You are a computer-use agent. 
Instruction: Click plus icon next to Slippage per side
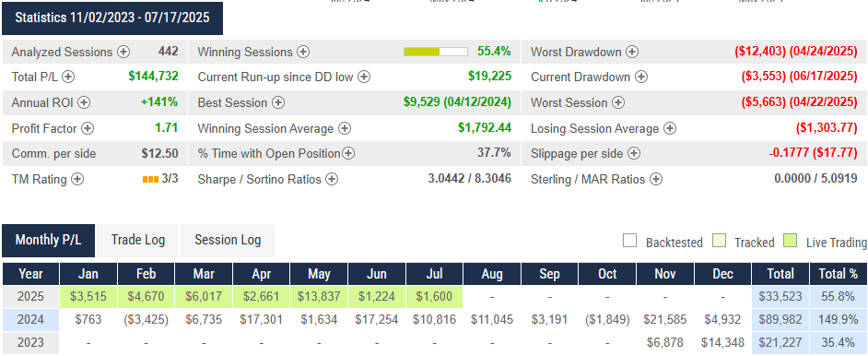(x=634, y=153)
